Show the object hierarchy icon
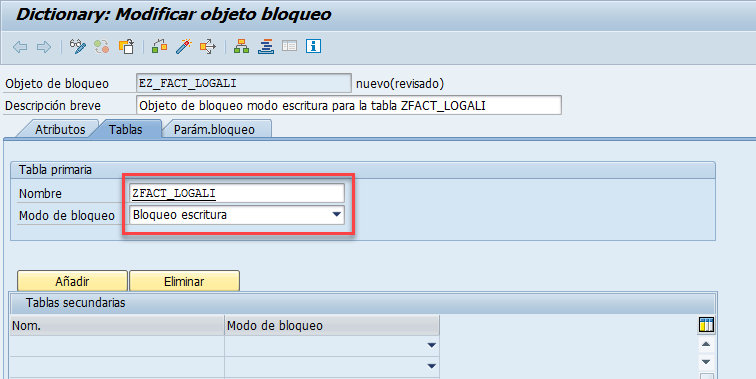This screenshot has height=379, width=756. 241,46
